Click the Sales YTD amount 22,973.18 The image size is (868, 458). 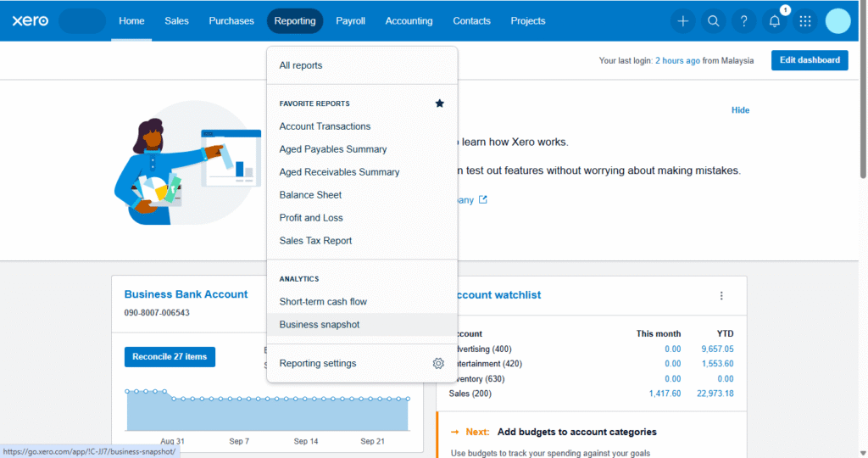click(x=716, y=394)
